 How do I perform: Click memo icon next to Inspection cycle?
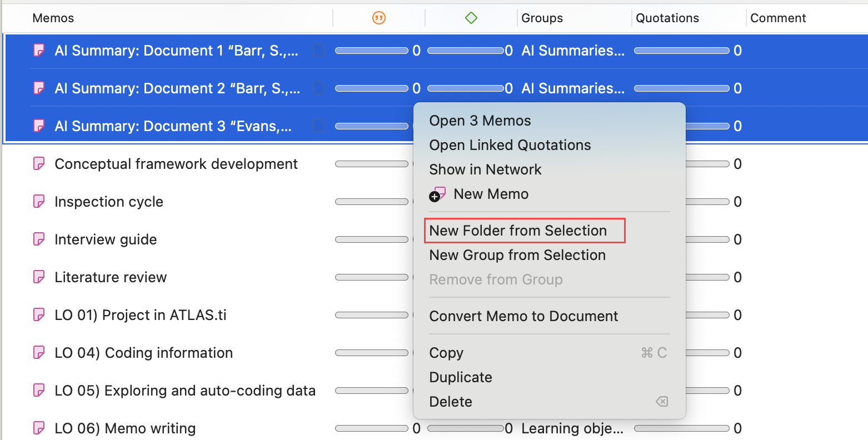[39, 202]
